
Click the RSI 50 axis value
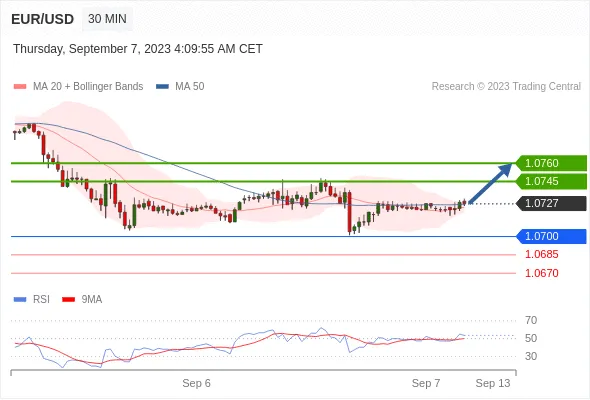531,338
